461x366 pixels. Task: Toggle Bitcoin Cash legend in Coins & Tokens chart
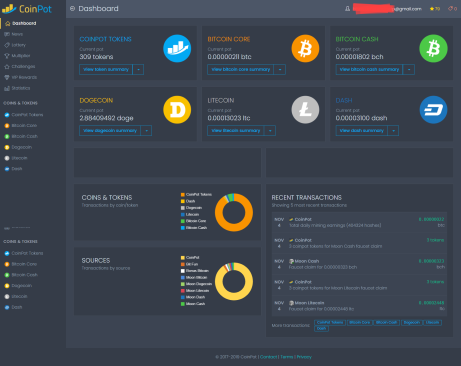pyautogui.click(x=194, y=228)
